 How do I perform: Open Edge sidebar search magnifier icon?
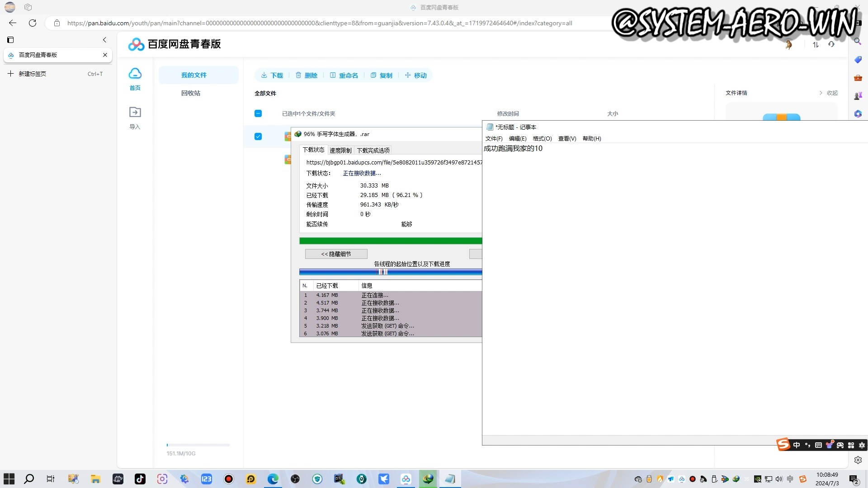(x=858, y=41)
